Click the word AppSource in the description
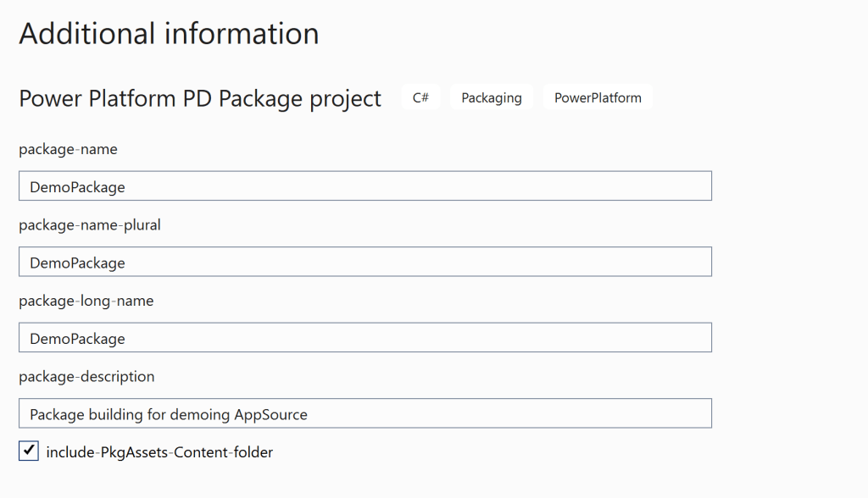Screen dimensions: 868x498 pos(271,414)
